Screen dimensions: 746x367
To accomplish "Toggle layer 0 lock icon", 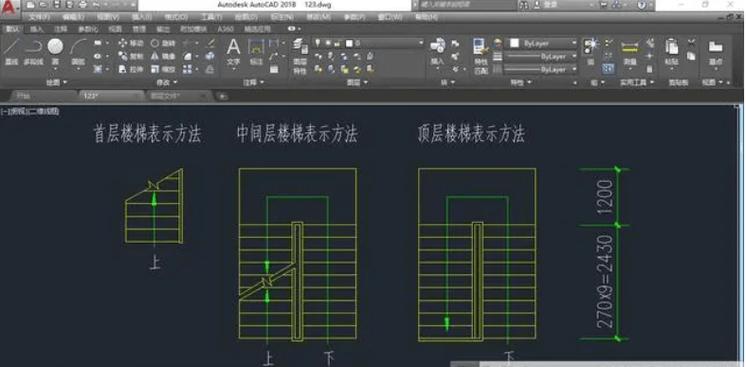I will click(x=337, y=43).
